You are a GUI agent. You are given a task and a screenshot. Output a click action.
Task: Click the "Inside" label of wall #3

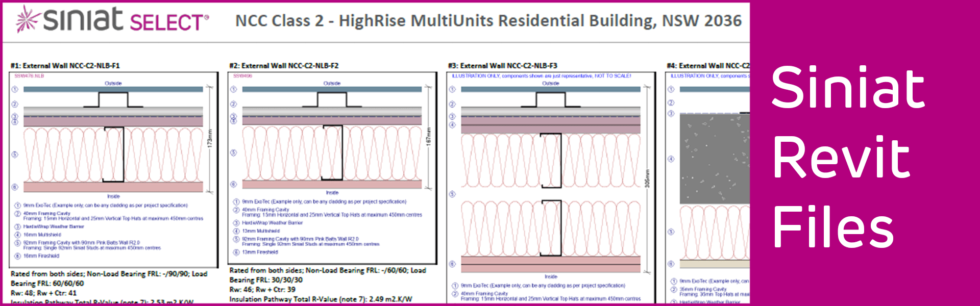pyautogui.click(x=551, y=276)
